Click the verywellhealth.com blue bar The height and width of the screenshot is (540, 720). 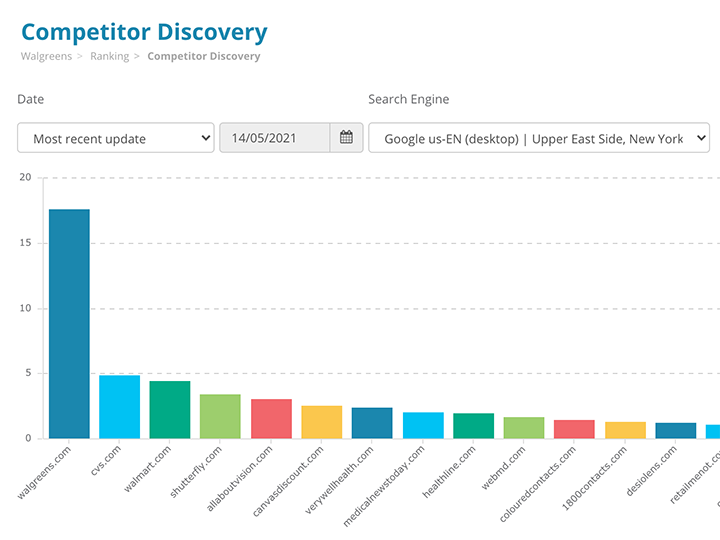click(372, 423)
